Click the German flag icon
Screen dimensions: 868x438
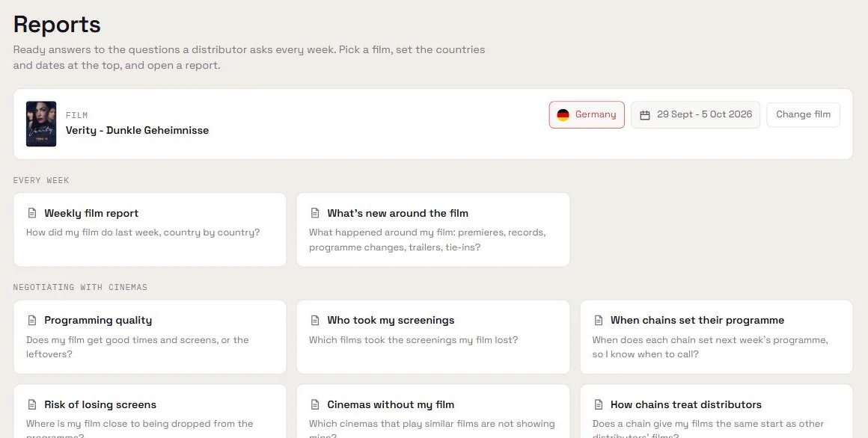click(563, 115)
